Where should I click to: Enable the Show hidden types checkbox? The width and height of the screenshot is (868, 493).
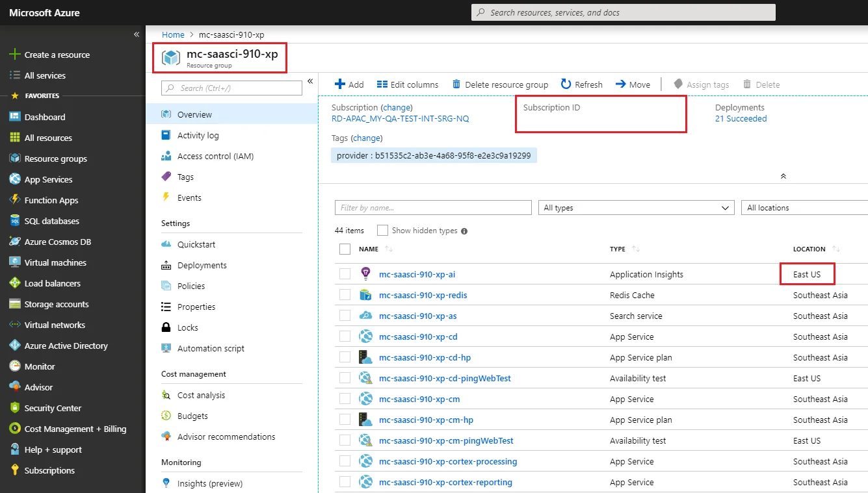pyautogui.click(x=382, y=231)
